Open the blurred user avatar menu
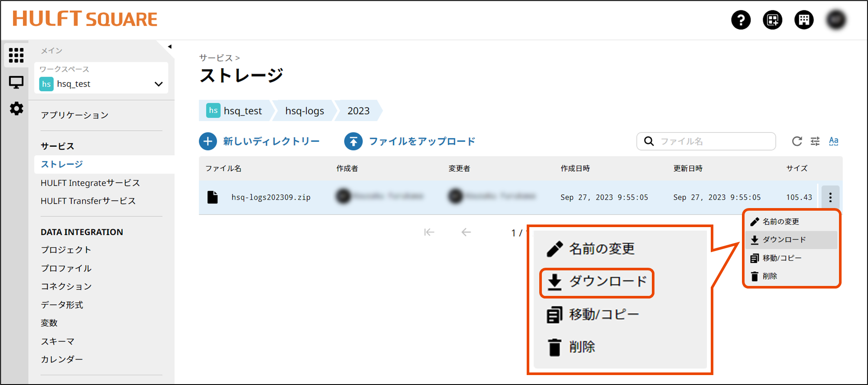Screen dimensions: 868x385 [836, 20]
